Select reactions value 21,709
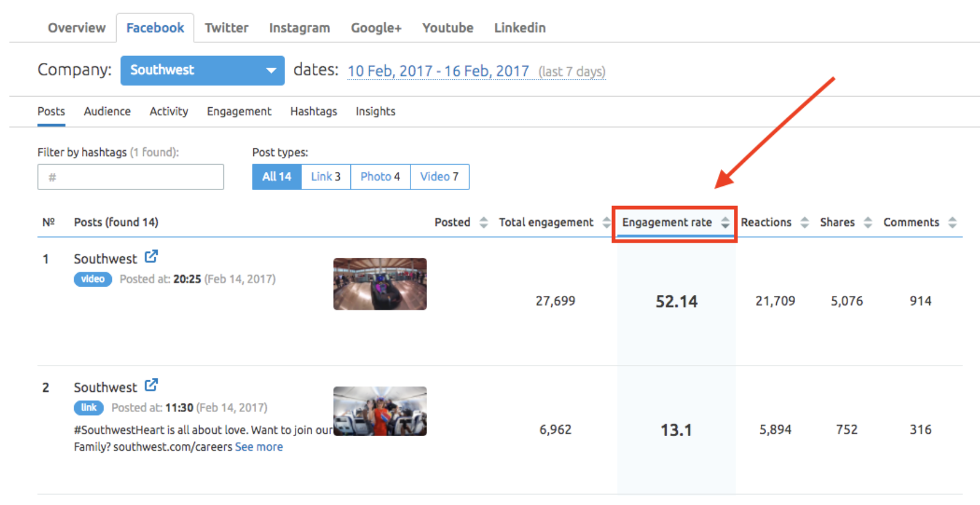Image resolution: width=980 pixels, height=505 pixels. click(775, 301)
